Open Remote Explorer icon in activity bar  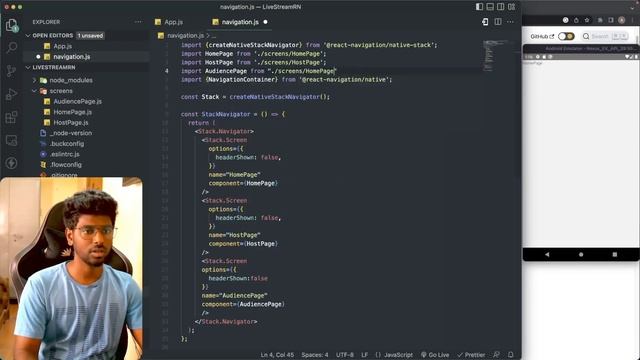(11, 140)
